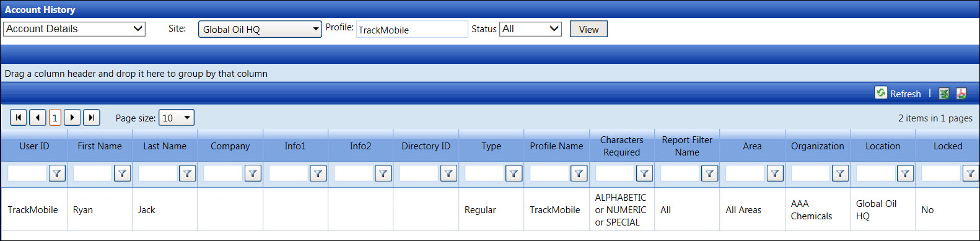This screenshot has height=241, width=980.
Task: Click the Refresh icon in grid toolbar
Action: pyautogui.click(x=880, y=93)
